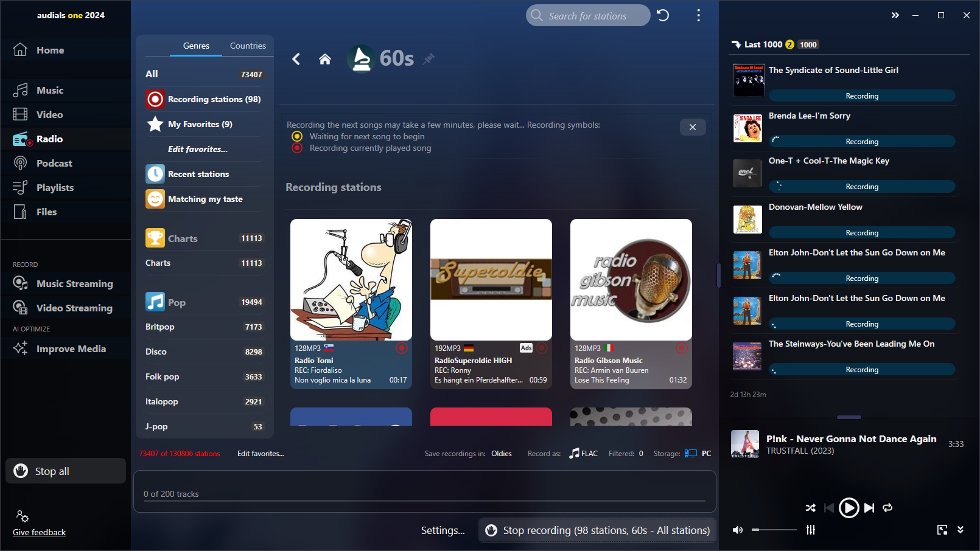Select the J-pop genre
The image size is (980, 551).
click(204, 426)
